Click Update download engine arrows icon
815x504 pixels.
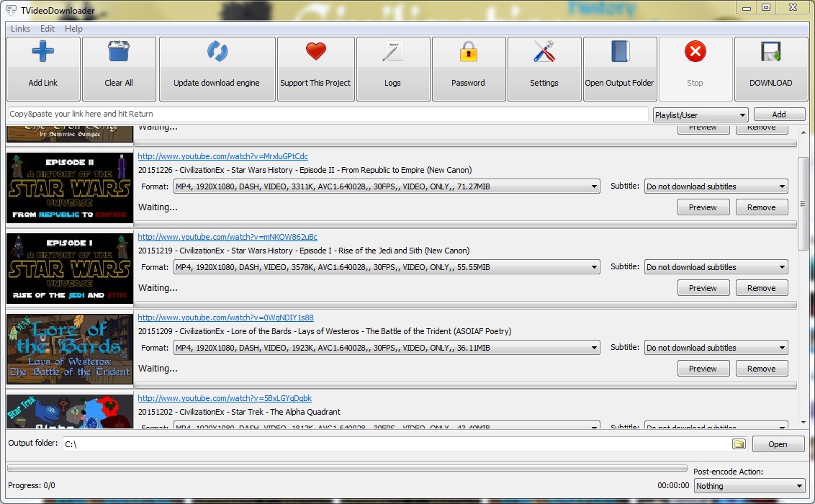(217, 51)
